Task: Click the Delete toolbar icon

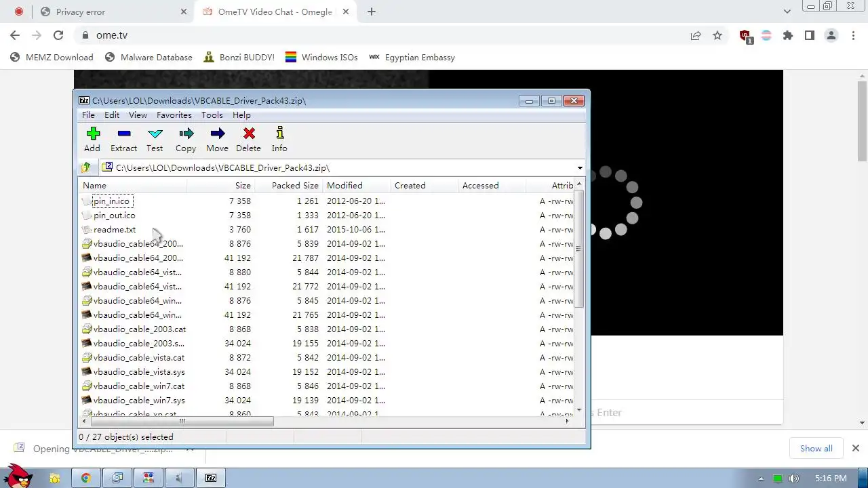Action: (248, 139)
